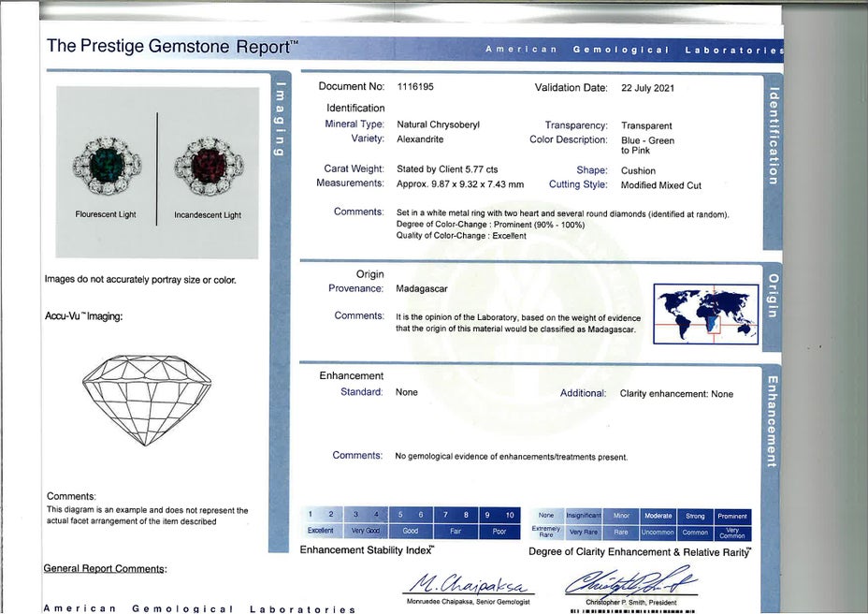
Task: Click the ring photo under fluorescent light
Action: (x=106, y=166)
